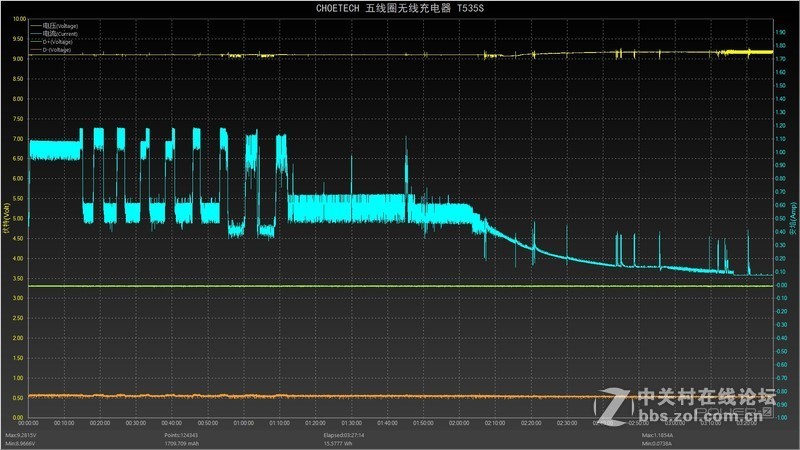
Task: Click the Min 8.9666V voltage readout
Action: click(x=20, y=443)
